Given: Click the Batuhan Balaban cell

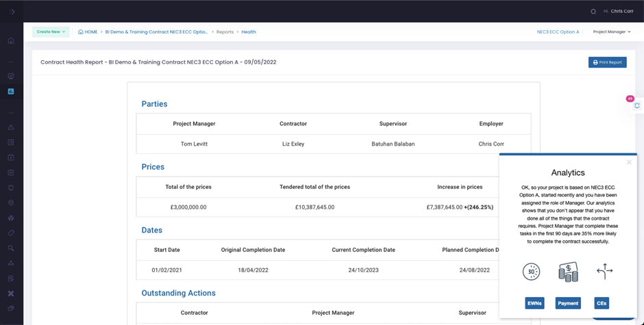Looking at the screenshot, I should [x=393, y=144].
